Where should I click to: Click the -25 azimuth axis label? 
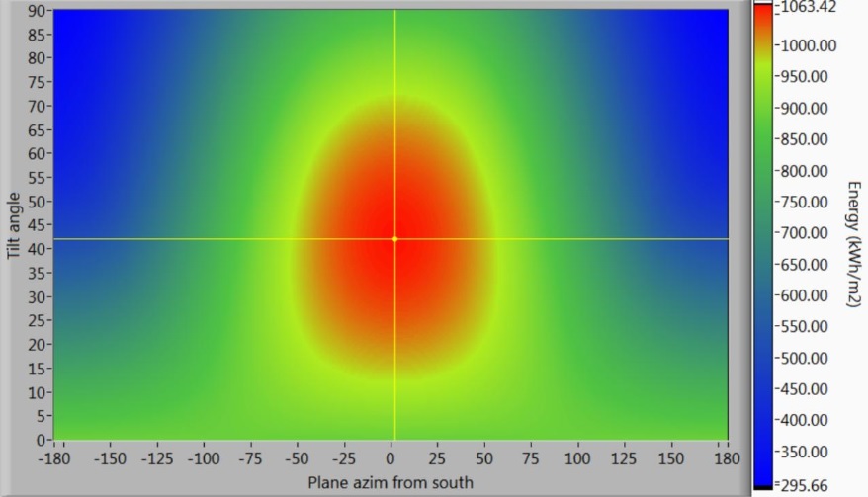(x=344, y=458)
